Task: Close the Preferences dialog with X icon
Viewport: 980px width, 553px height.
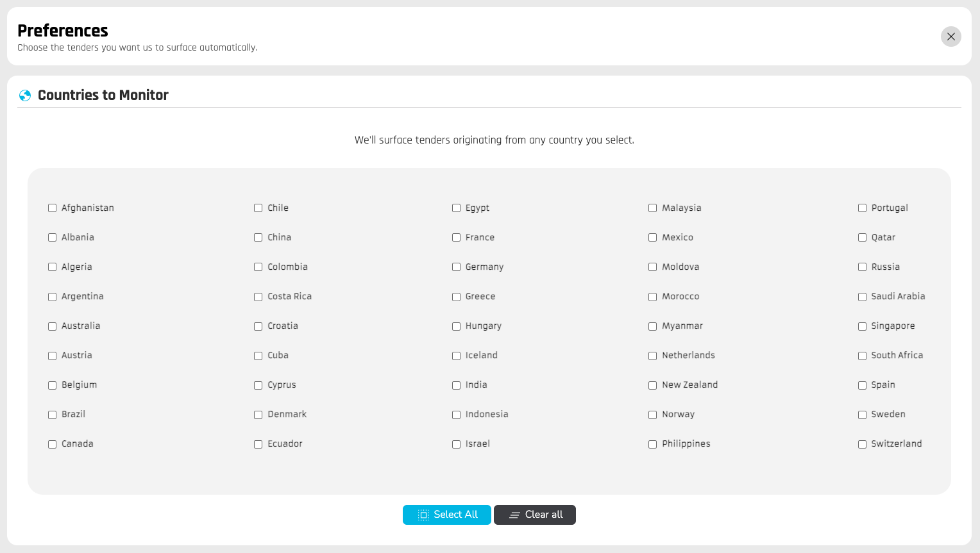Action: click(x=950, y=37)
